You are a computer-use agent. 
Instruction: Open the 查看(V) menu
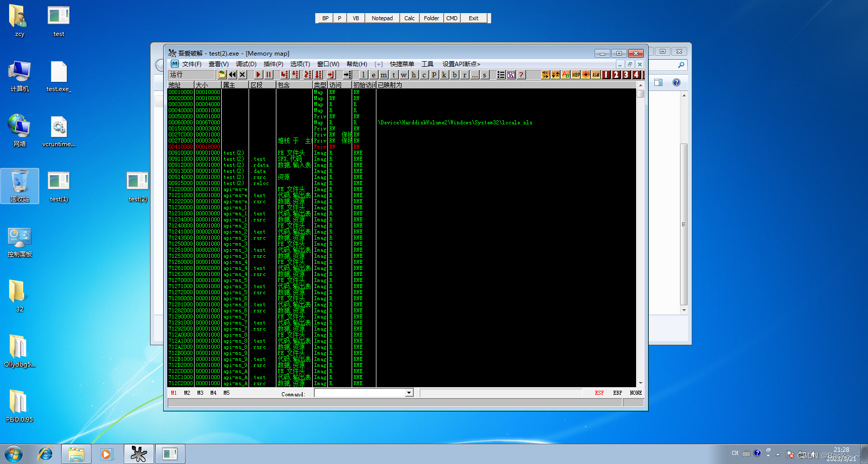pos(218,64)
